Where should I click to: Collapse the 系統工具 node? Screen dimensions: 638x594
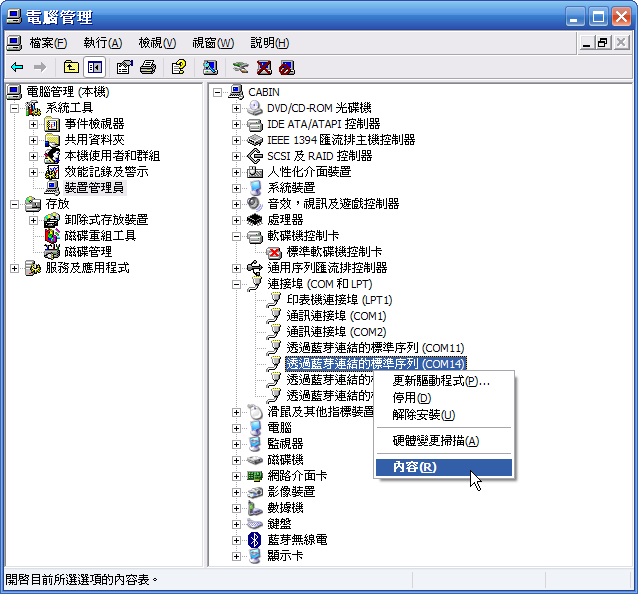pyautogui.click(x=14, y=108)
